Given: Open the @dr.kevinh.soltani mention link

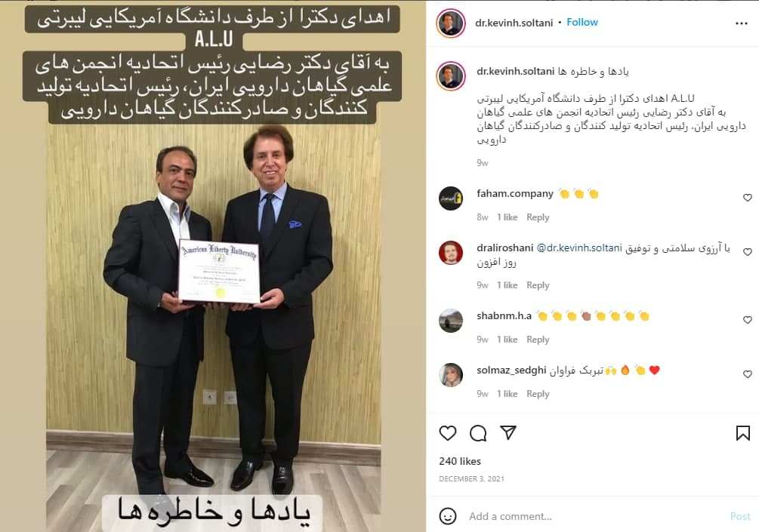Looking at the screenshot, I should 579,248.
